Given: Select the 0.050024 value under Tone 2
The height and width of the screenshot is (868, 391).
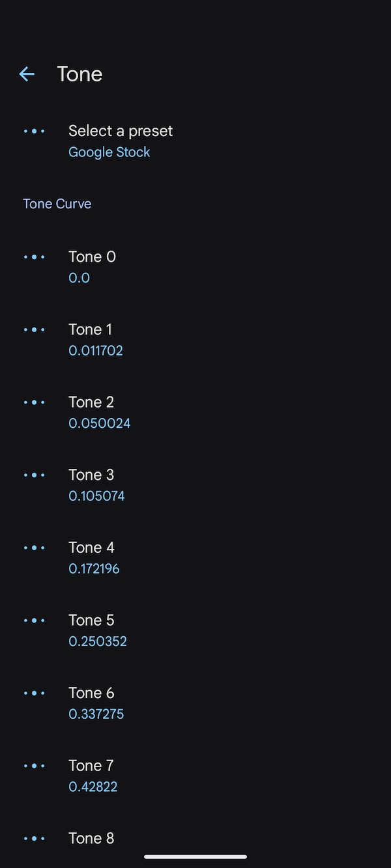Looking at the screenshot, I should [99, 423].
